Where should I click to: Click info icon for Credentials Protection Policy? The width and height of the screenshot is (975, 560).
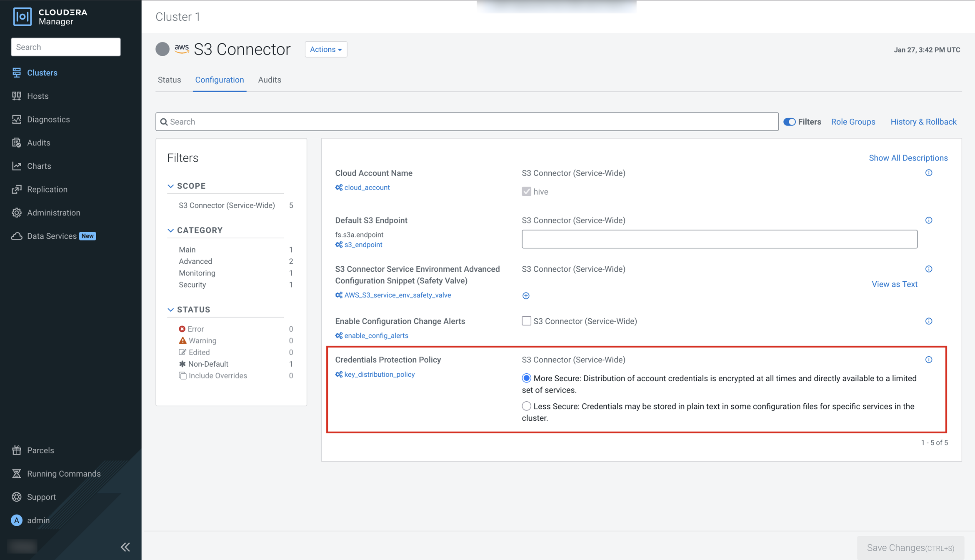point(929,360)
